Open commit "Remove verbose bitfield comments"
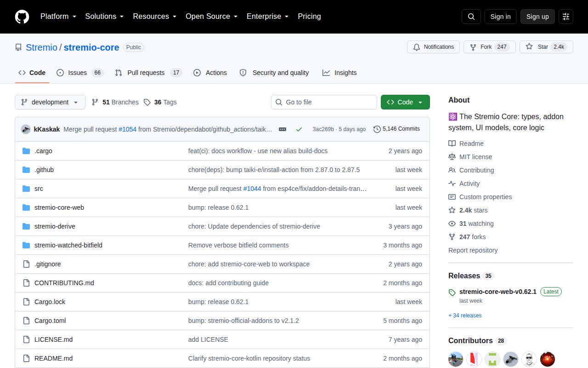Viewport: 588px width, 368px height. tap(238, 245)
